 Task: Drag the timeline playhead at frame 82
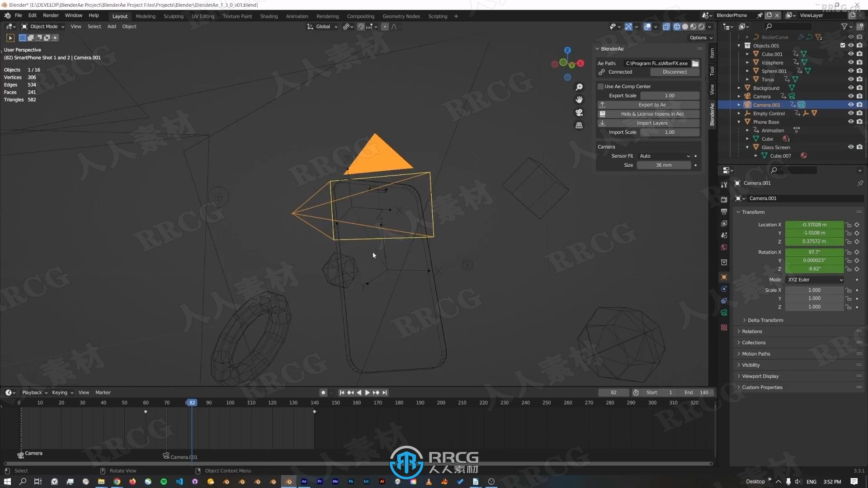(x=191, y=403)
